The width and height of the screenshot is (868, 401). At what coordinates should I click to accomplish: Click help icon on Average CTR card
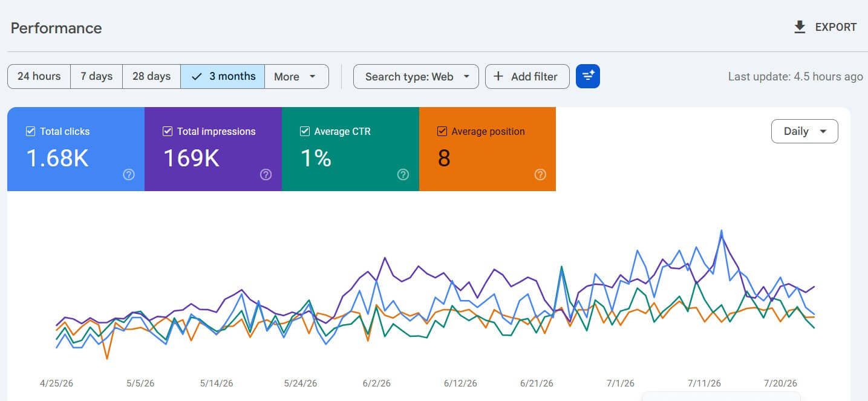click(403, 174)
